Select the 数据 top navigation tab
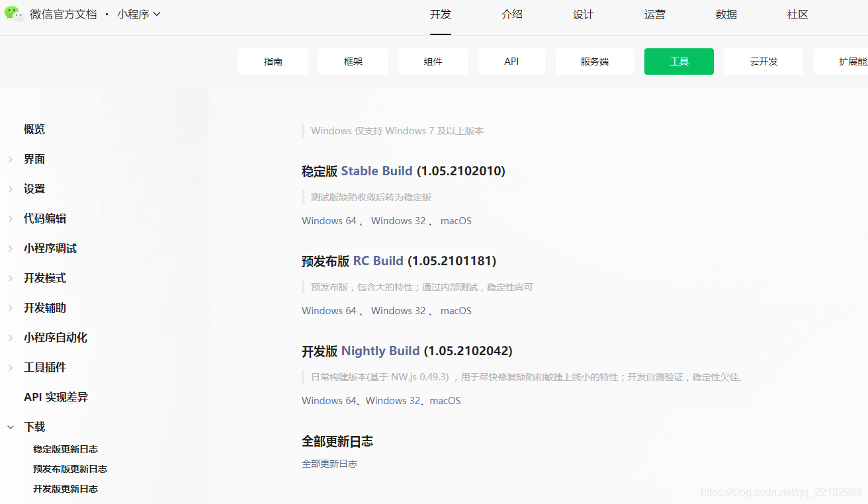The width and height of the screenshot is (868, 504). tap(726, 15)
